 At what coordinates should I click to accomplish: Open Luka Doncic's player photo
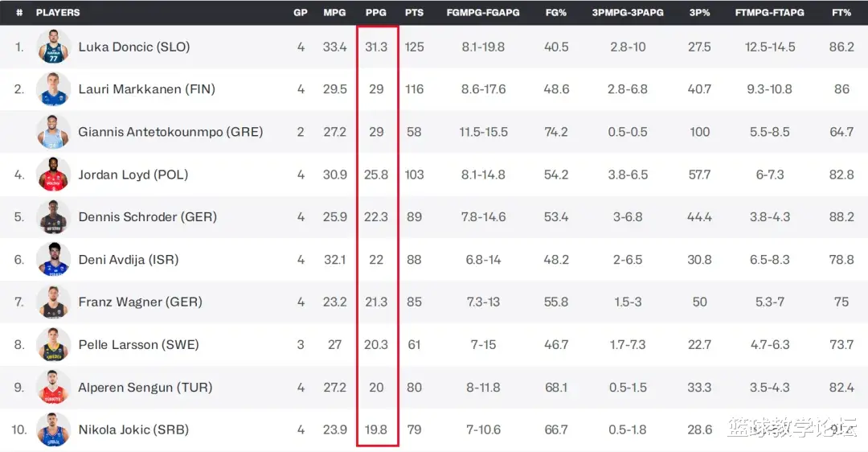point(54,47)
